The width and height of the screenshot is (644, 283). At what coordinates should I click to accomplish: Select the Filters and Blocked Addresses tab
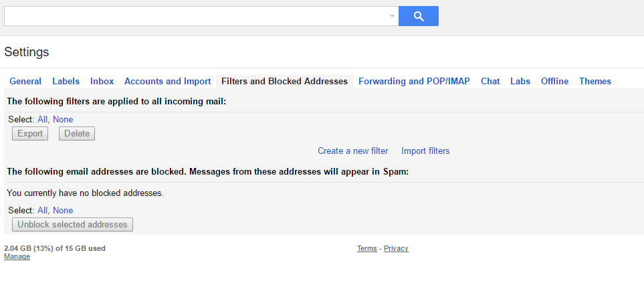[285, 82]
